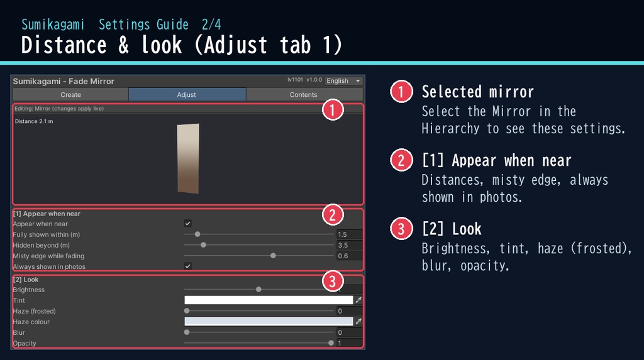The image size is (644, 360).
Task: Click the mirror preview thumbnail
Action: tap(188, 158)
